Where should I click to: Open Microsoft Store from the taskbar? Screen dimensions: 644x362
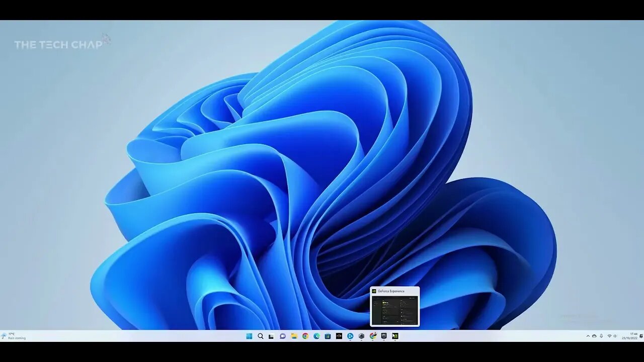328,336
